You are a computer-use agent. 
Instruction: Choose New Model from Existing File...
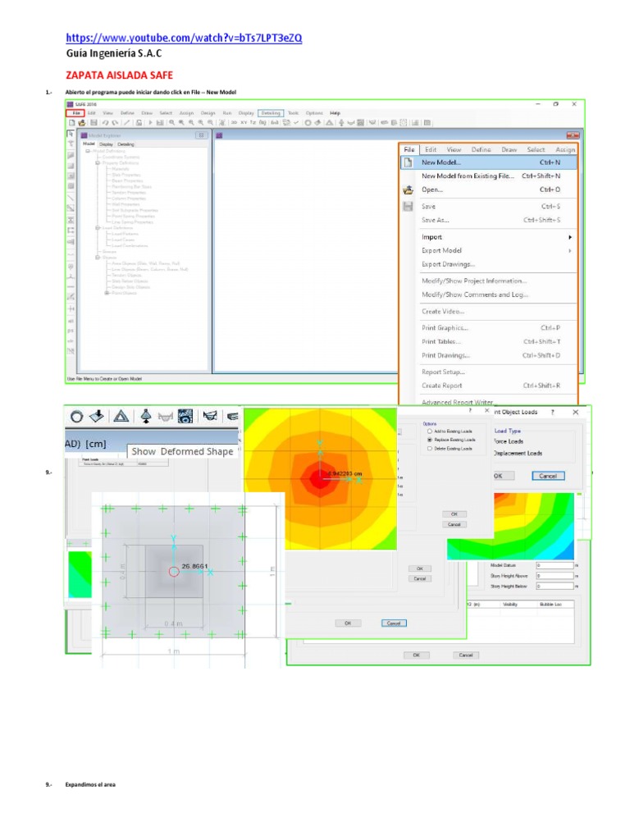tap(488, 176)
